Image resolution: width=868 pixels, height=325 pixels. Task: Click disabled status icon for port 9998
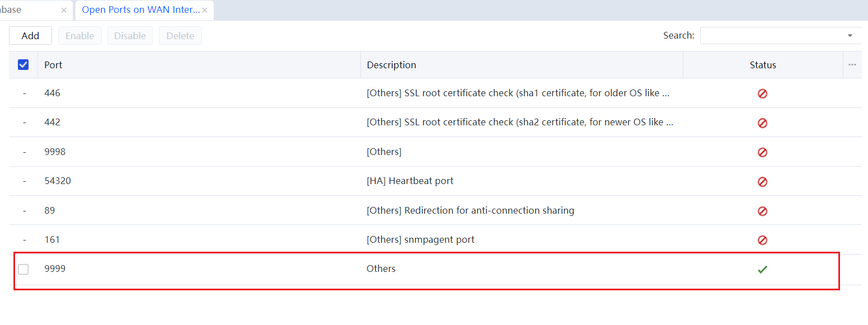click(x=762, y=152)
